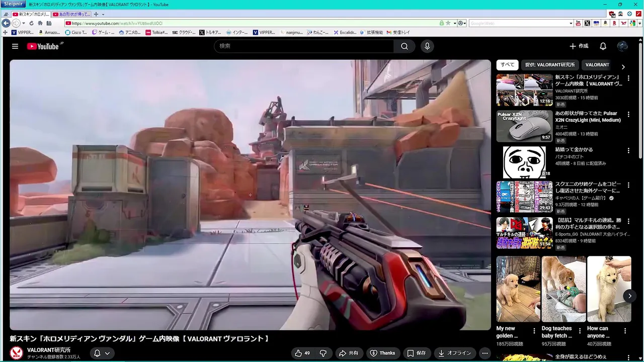Viewport: 644px width, 362px height.
Task: Open the 拡張機能 bookmark
Action: coord(371,32)
